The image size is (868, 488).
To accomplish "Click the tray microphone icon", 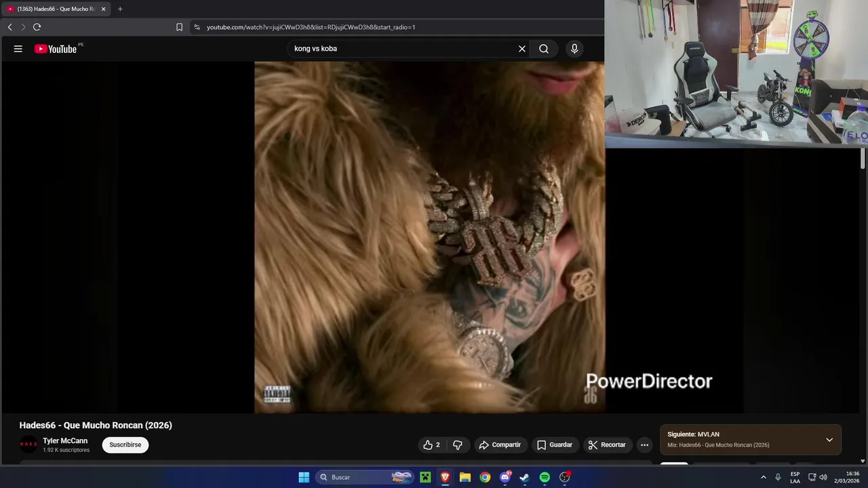I will (778, 477).
